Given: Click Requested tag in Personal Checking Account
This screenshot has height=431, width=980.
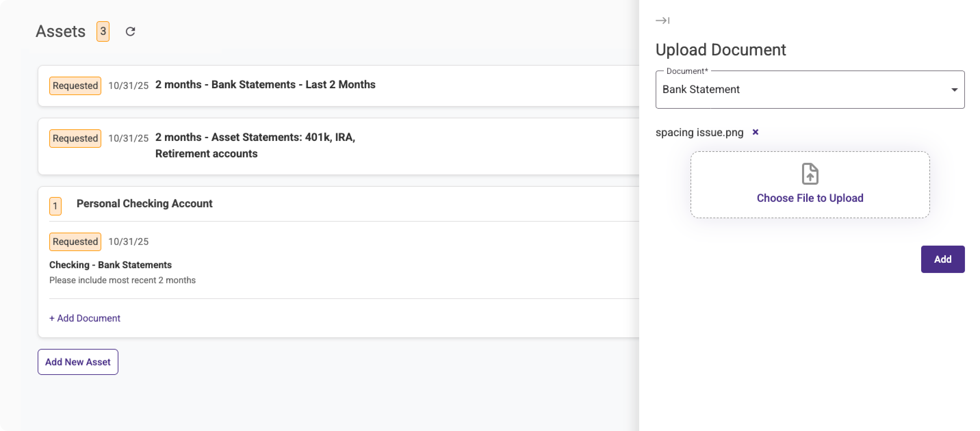Looking at the screenshot, I should coord(75,241).
